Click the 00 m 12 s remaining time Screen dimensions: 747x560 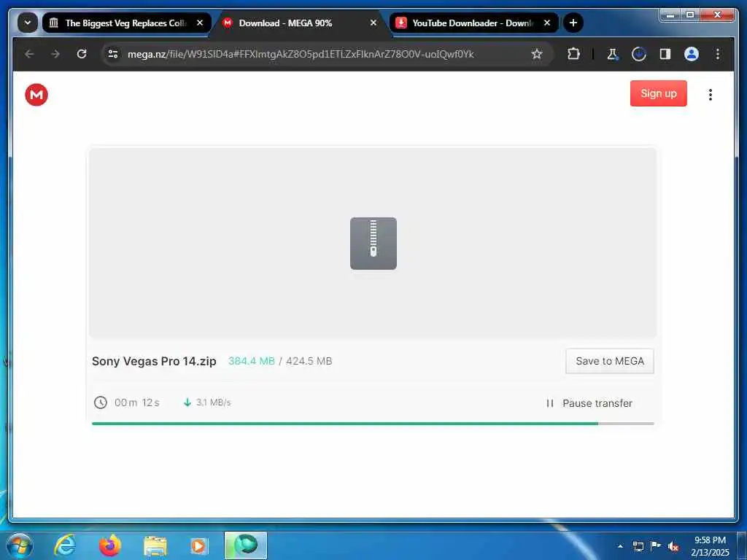pos(136,402)
